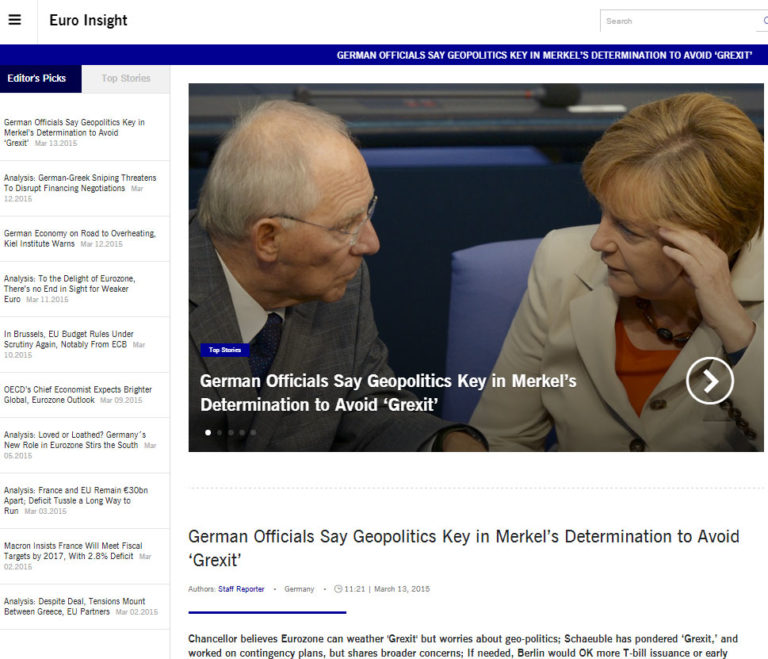Select the last carousel dot indicator
Screen dimensions: 768x659
253,433
